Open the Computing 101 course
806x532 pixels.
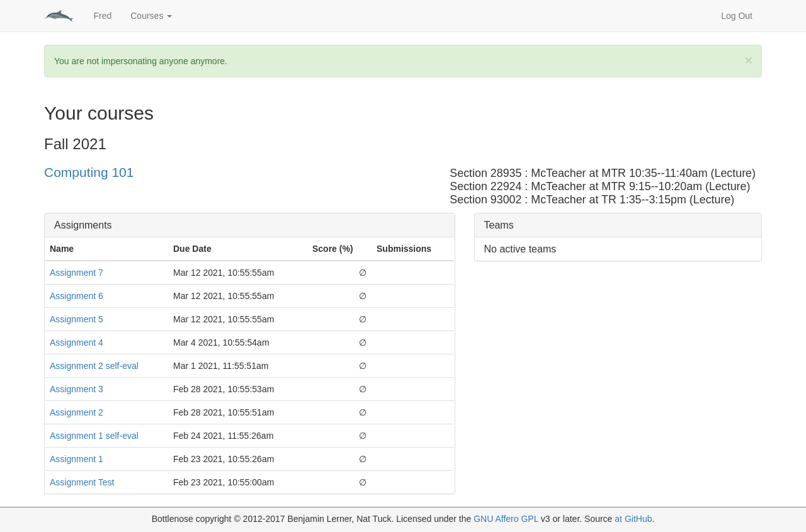[x=89, y=173]
